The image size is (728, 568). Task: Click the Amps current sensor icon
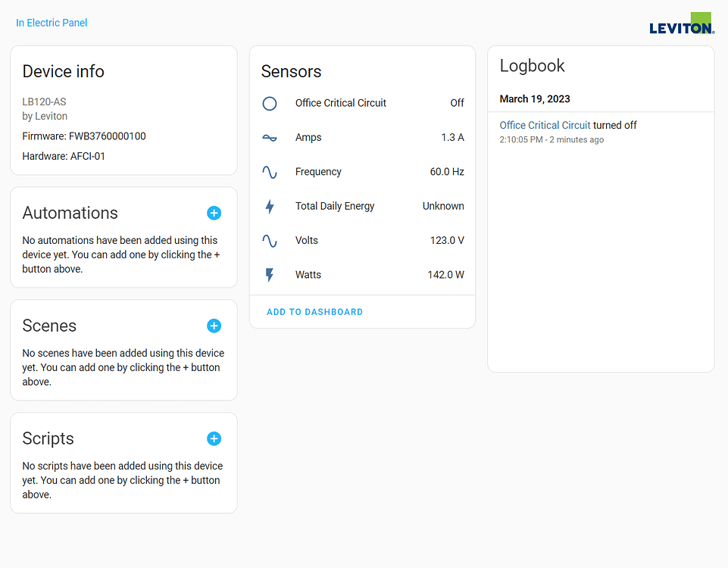270,137
